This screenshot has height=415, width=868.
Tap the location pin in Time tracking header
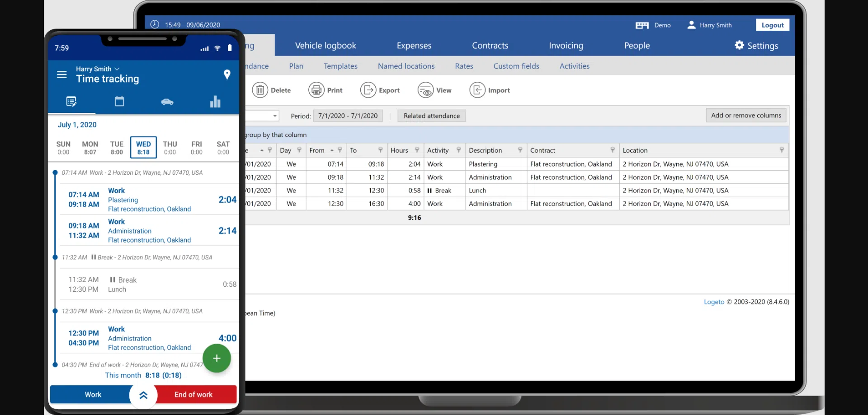[227, 75]
